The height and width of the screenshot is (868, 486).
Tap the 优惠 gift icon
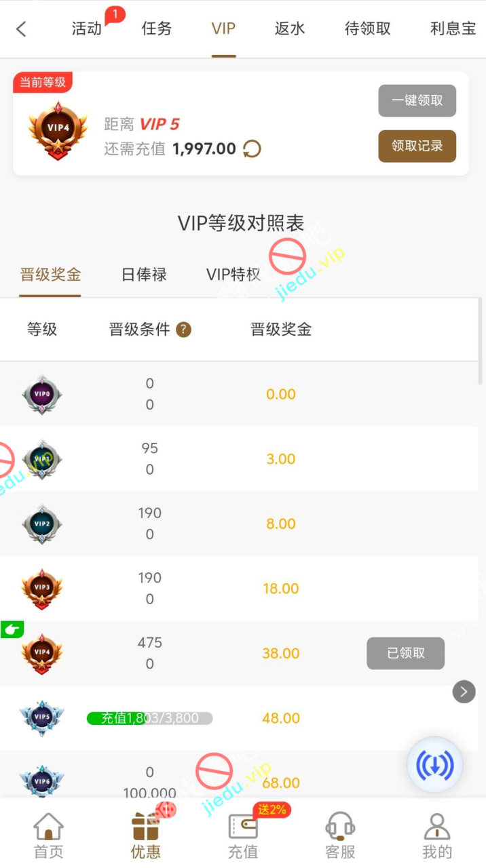point(146,826)
